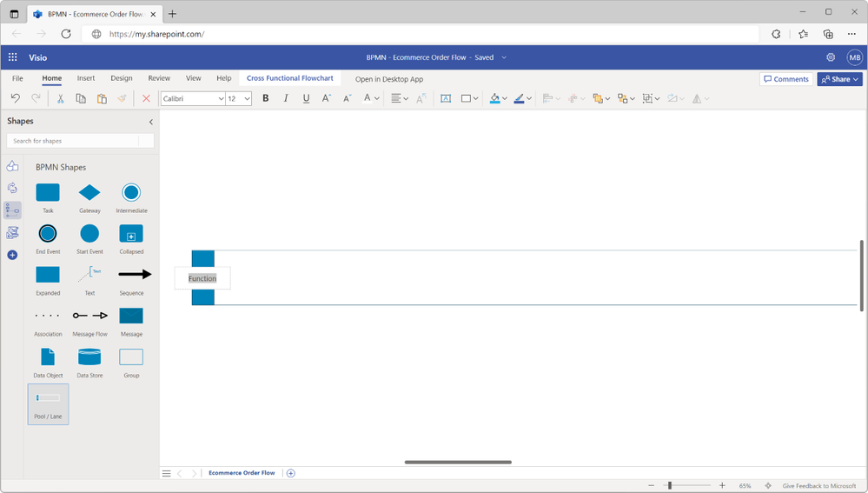Switch to the Insert tab

coord(86,78)
